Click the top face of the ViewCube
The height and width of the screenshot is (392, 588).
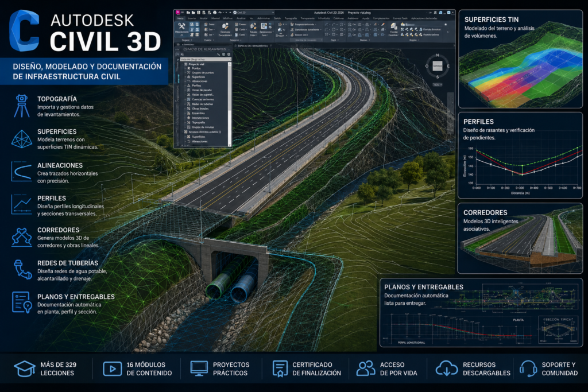(x=437, y=66)
